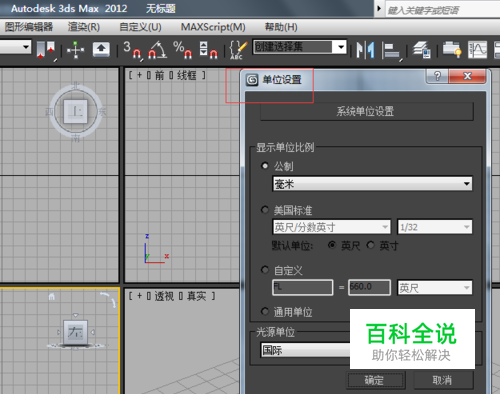Click the search field arrow icon
Screen dimensions: 500x394
pyautogui.click(x=378, y=8)
